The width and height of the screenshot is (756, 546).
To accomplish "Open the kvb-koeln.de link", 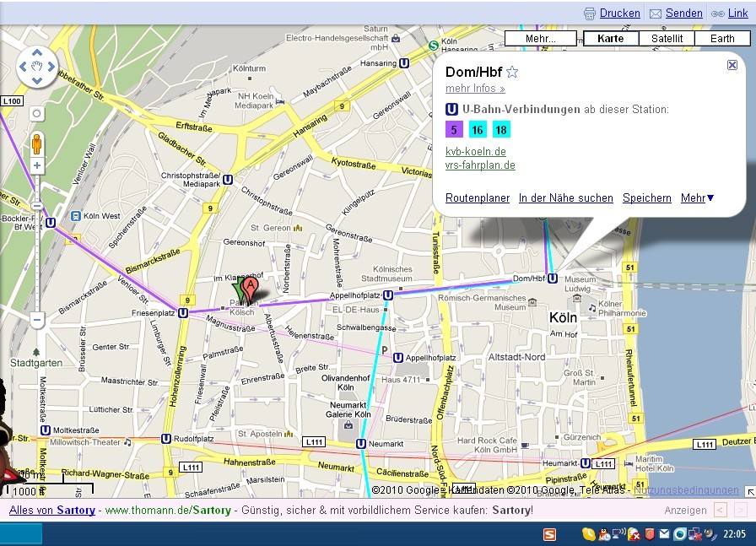I will coord(475,151).
